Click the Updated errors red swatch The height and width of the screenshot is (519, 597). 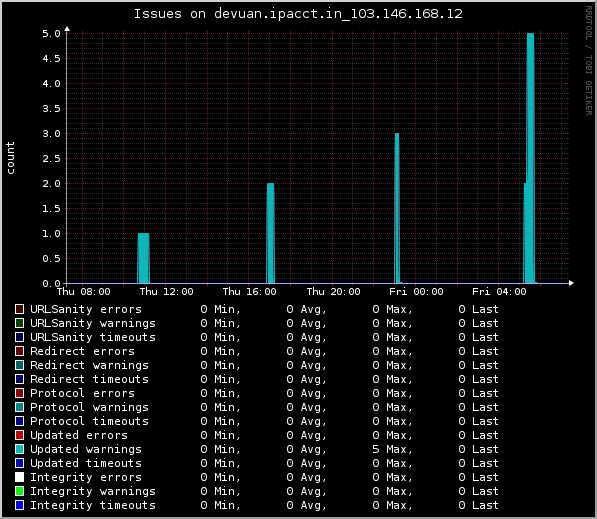[19, 435]
